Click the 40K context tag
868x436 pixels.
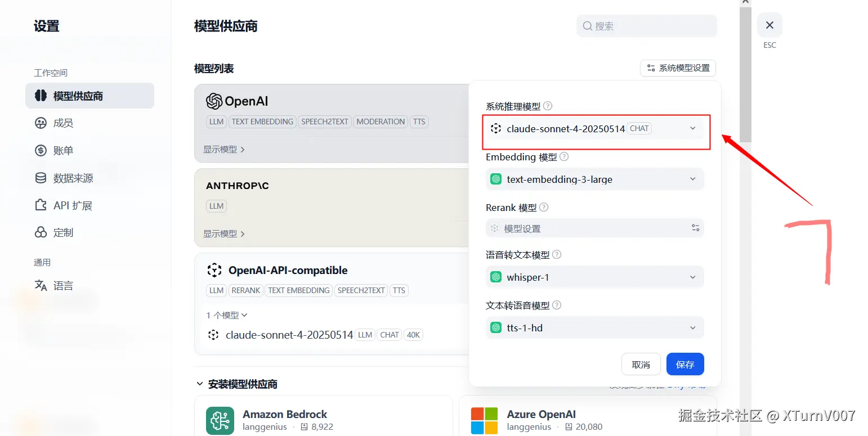[414, 335]
